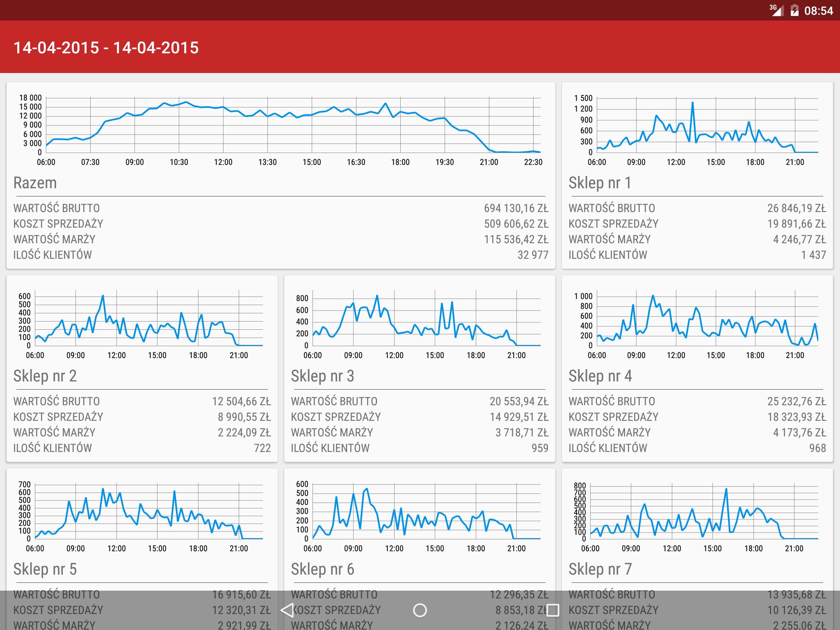Viewport: 840px width, 630px height.
Task: Tap Sklep nr 7 gross 13 935,68 ZŁ
Action: coord(797,594)
